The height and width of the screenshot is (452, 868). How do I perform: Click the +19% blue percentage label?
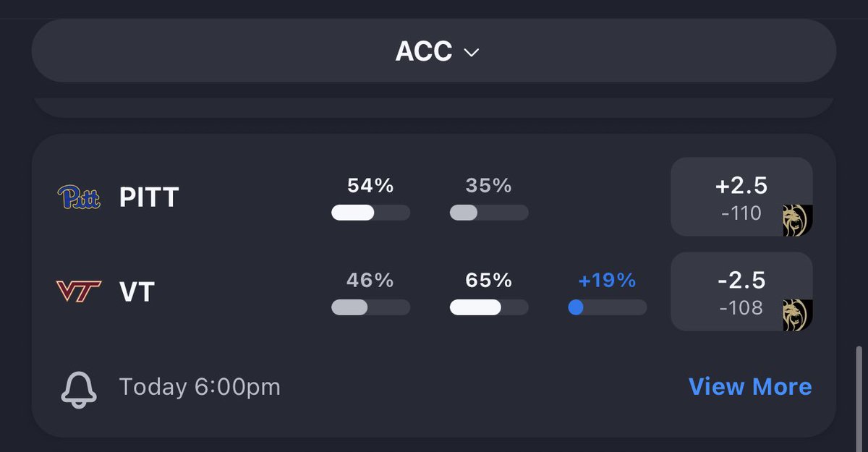(x=607, y=280)
